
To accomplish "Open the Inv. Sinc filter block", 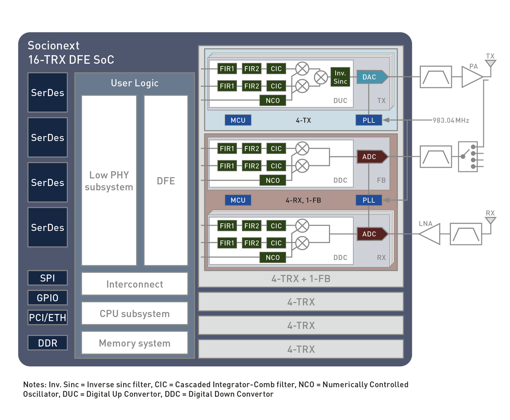I will tap(340, 77).
